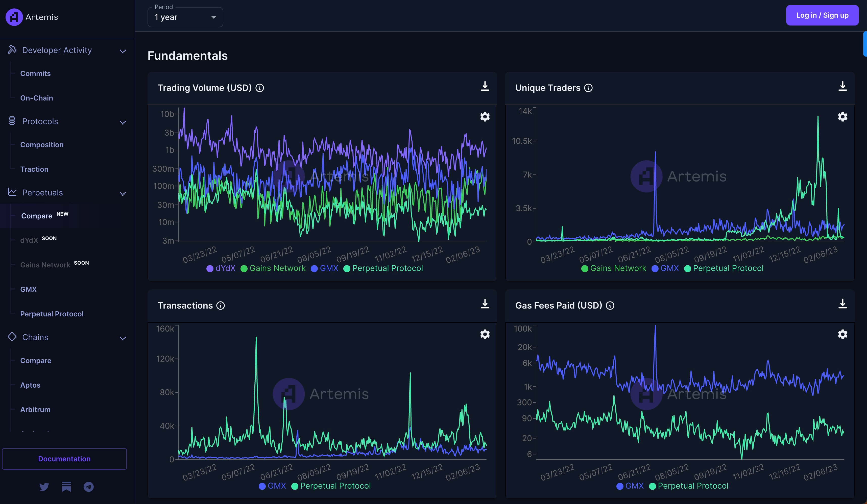Expand the Chains section

[123, 338]
